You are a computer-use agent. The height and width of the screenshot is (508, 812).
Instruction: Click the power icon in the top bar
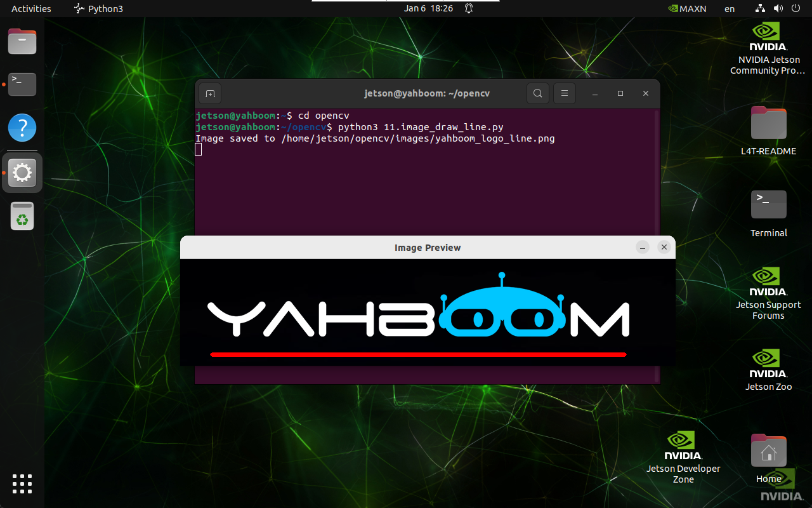(796, 9)
